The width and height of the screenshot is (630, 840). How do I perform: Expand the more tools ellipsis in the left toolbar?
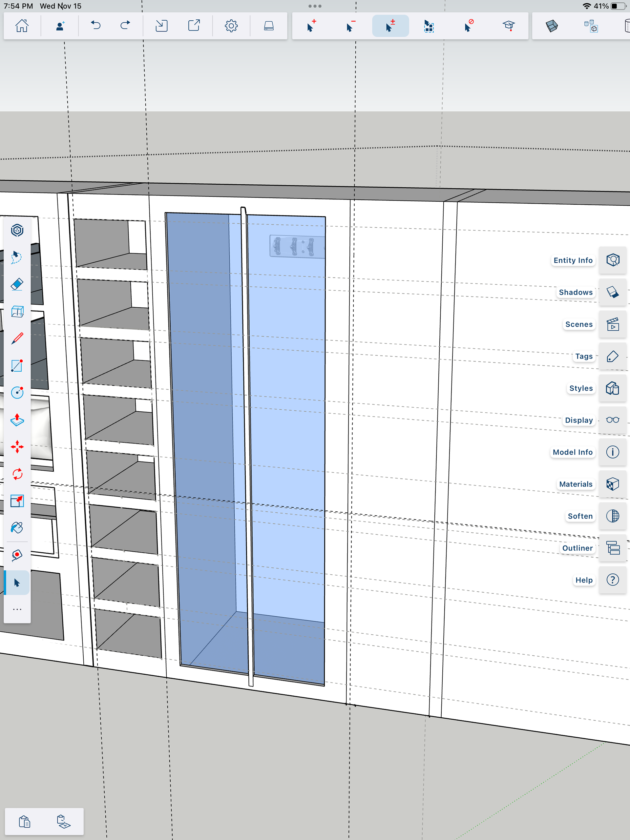[x=17, y=609]
